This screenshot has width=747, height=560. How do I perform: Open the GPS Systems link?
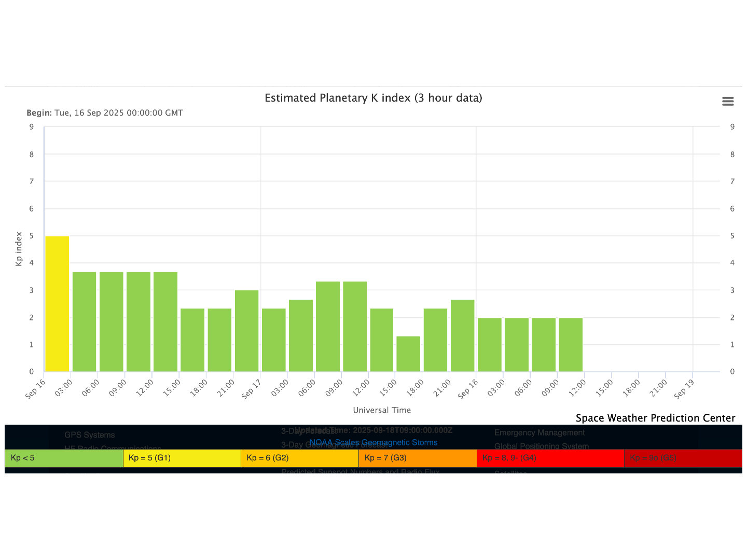click(x=90, y=435)
